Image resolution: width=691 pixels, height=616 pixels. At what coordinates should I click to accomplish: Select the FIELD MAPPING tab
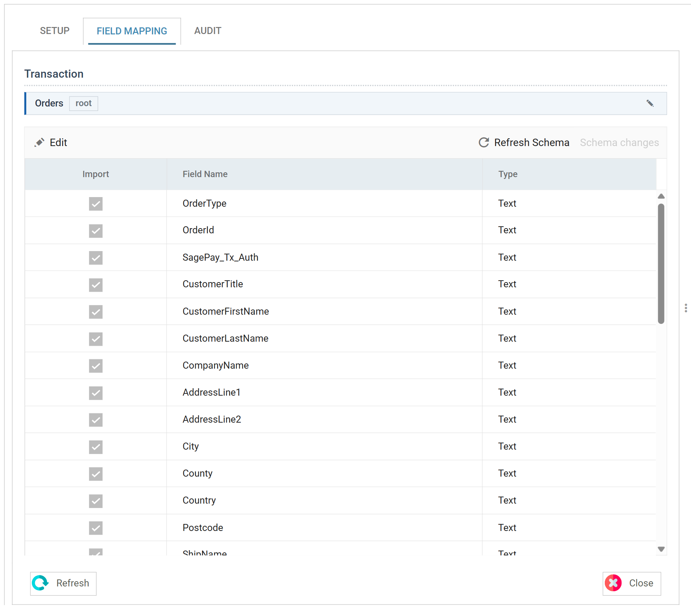132,31
